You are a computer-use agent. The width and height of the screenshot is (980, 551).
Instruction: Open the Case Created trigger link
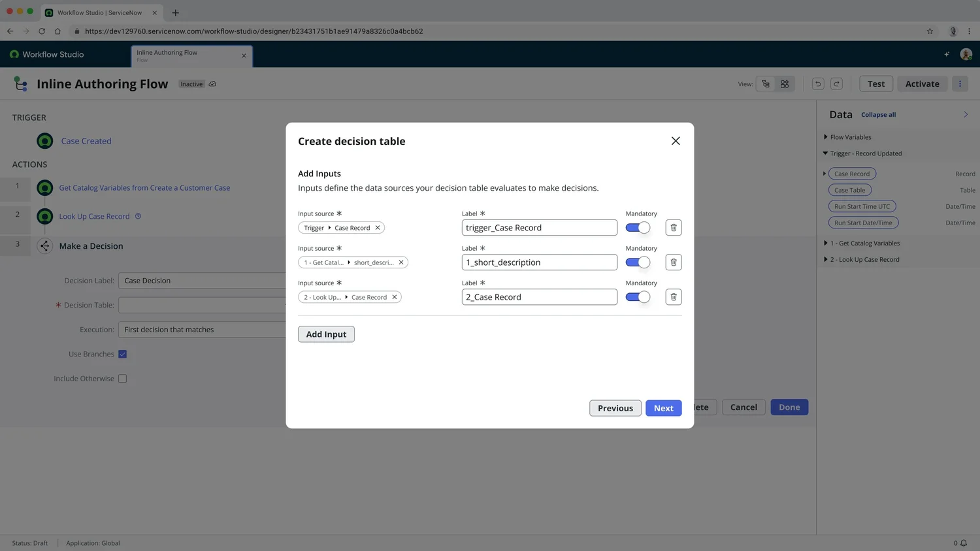coord(86,141)
